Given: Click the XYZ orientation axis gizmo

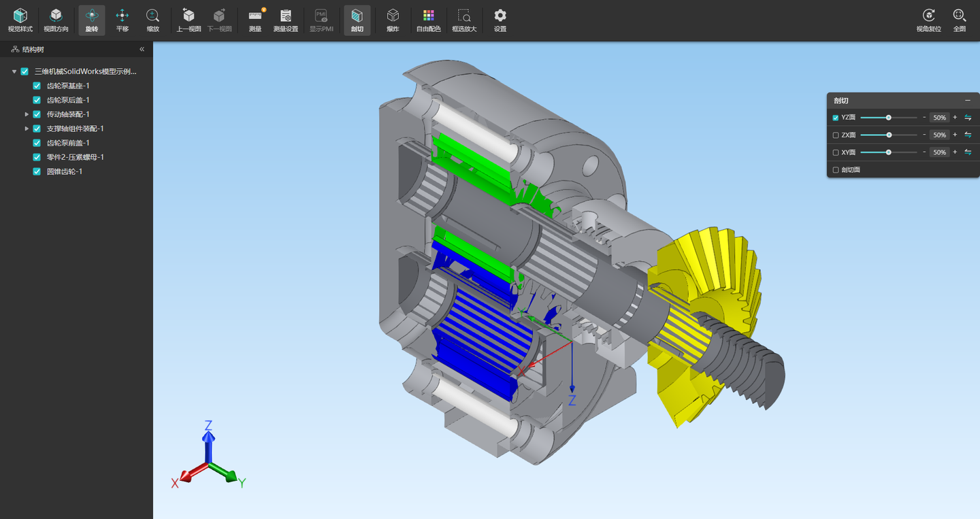Looking at the screenshot, I should pyautogui.click(x=210, y=456).
